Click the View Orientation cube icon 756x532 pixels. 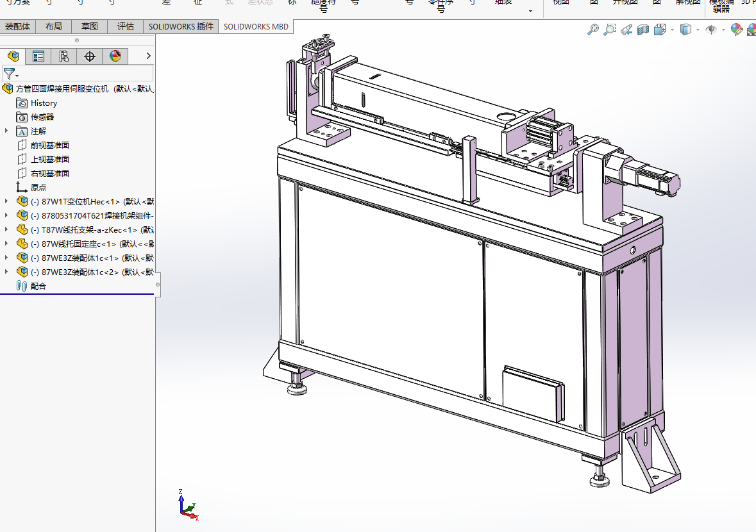[x=660, y=30]
